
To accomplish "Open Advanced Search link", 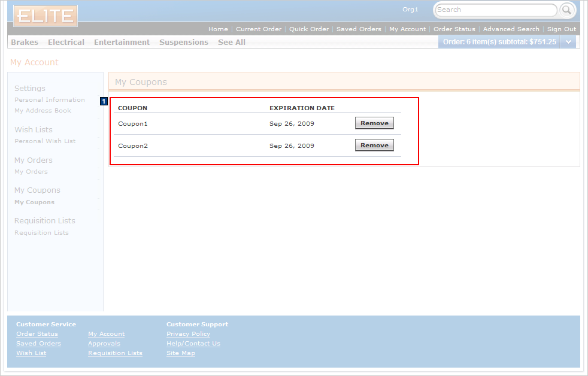I will point(511,29).
